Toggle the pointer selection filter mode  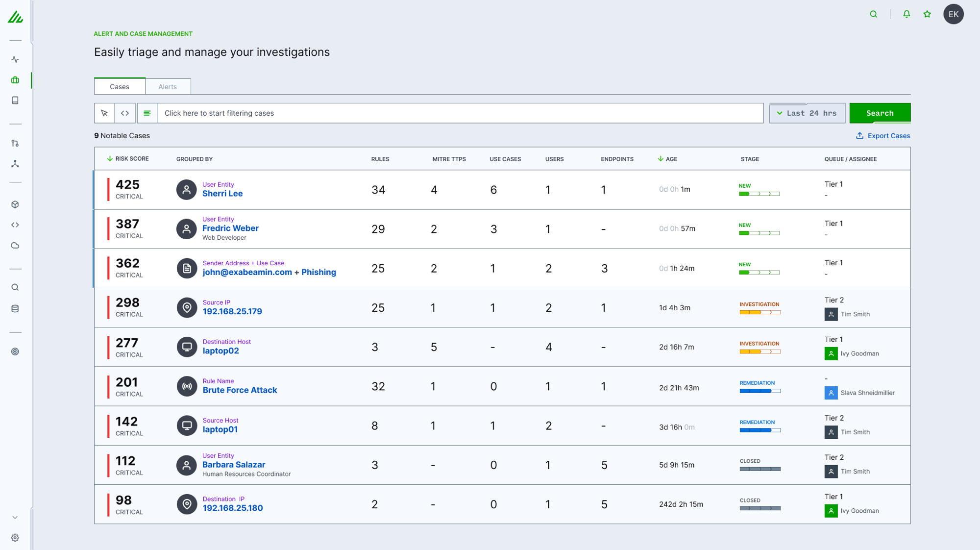[x=104, y=113]
